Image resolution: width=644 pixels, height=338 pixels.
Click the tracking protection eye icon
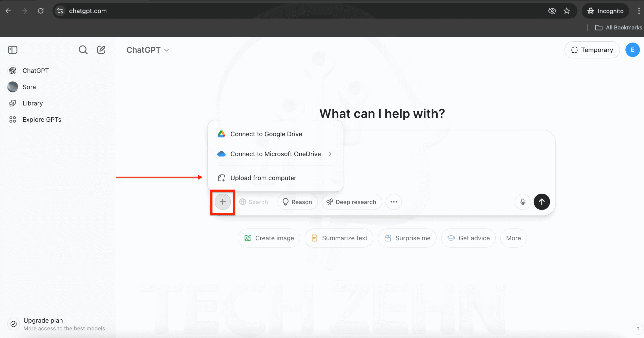point(552,11)
